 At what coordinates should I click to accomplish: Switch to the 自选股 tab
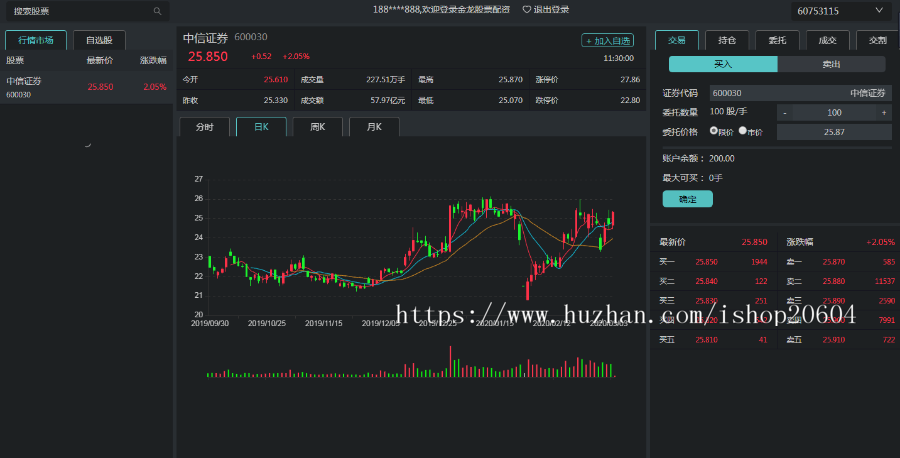[99, 40]
